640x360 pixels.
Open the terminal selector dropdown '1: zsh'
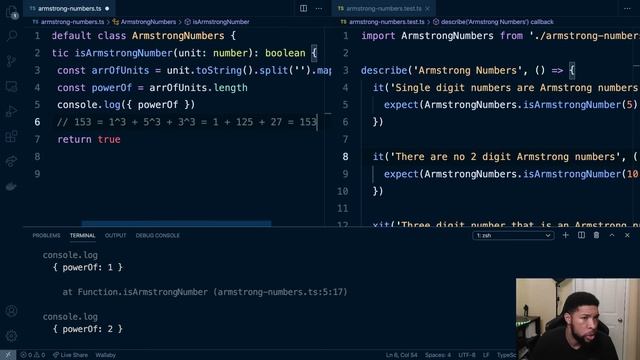pos(513,236)
